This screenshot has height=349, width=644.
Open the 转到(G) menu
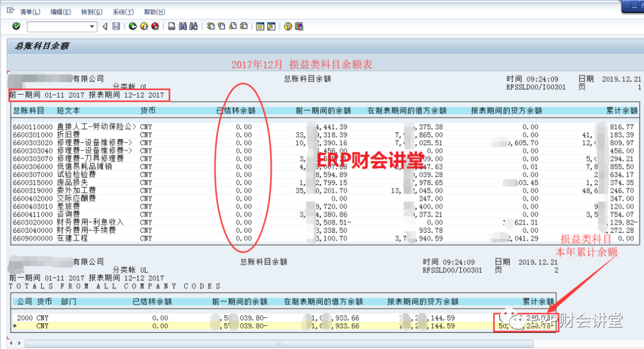point(91,12)
